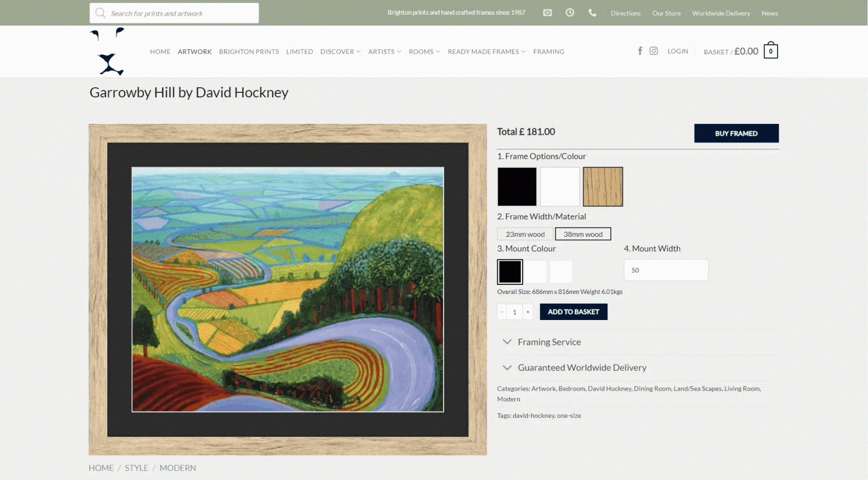Click the phone icon in top bar
Viewport: 868px width, 480px height.
pyautogui.click(x=592, y=13)
